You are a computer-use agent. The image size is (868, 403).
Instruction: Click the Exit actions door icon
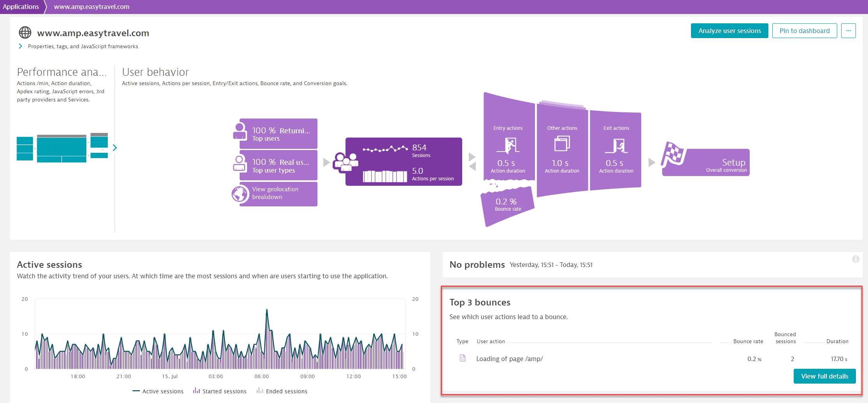[616, 146]
